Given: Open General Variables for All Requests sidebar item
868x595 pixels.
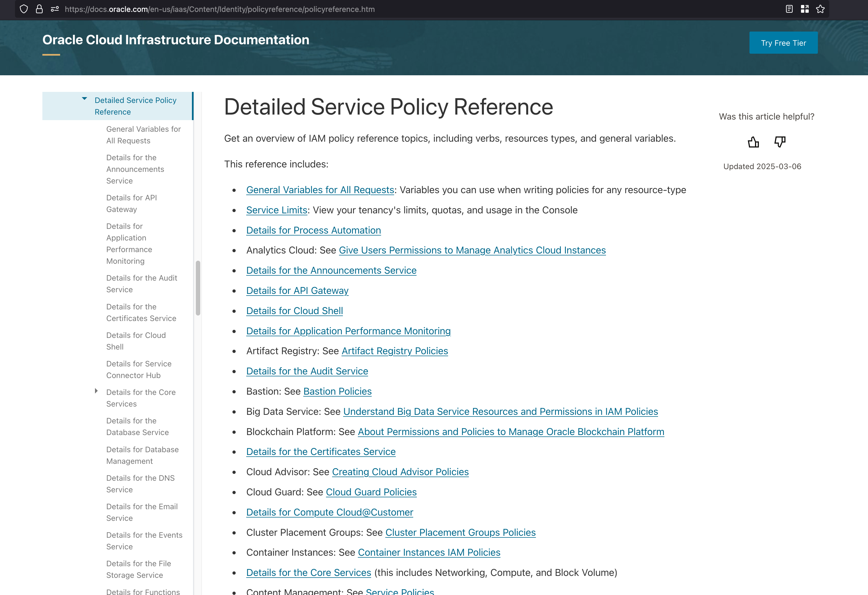Looking at the screenshot, I should pos(143,135).
